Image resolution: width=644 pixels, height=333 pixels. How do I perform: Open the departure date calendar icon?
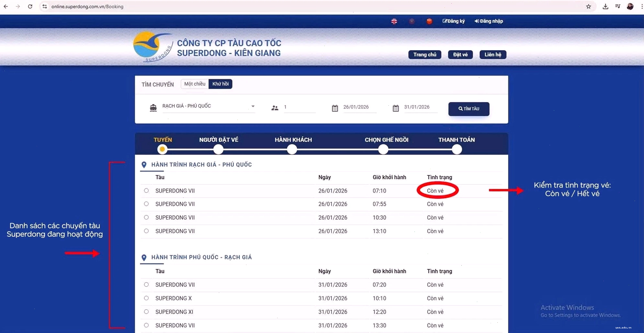coord(335,108)
